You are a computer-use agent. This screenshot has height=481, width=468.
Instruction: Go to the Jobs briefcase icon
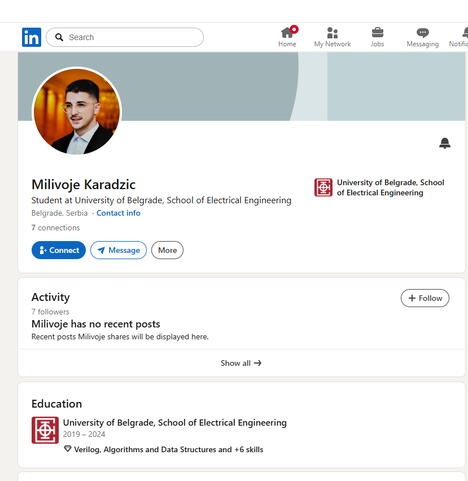(x=377, y=33)
